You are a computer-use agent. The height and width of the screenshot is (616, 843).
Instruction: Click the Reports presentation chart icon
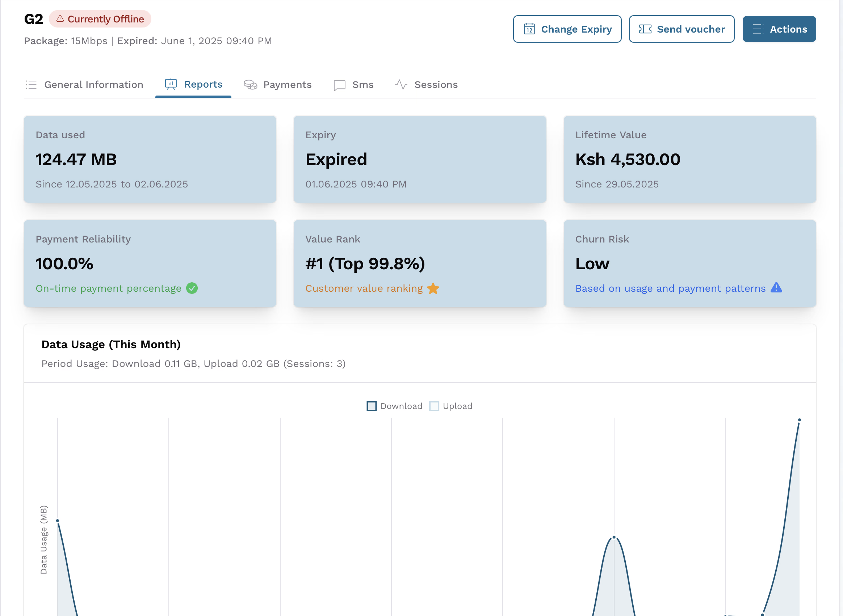tap(171, 84)
